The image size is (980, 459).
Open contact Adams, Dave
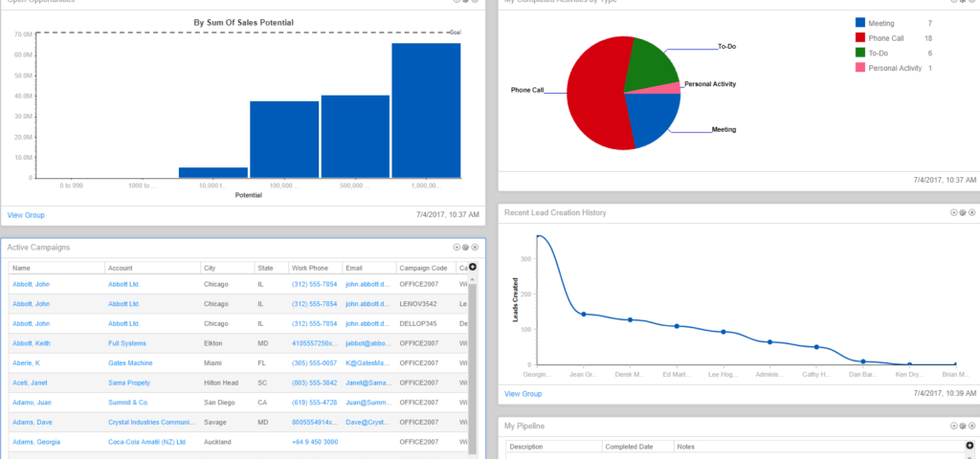coord(33,422)
